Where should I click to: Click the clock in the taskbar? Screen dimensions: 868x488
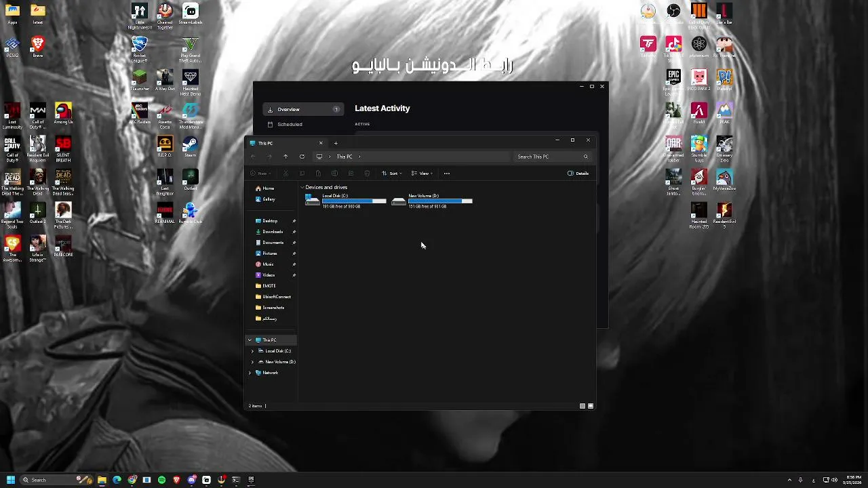852,480
